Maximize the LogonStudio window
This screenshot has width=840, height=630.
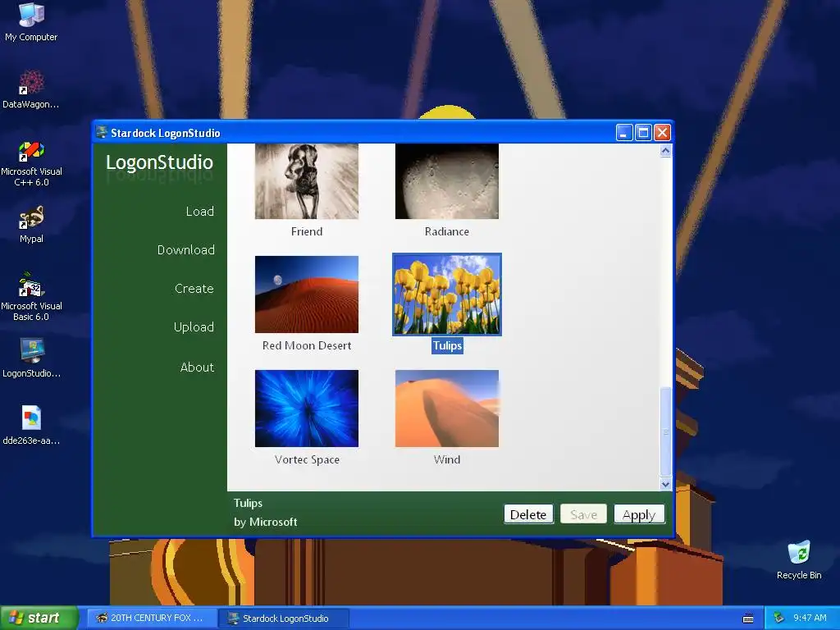pyautogui.click(x=643, y=132)
